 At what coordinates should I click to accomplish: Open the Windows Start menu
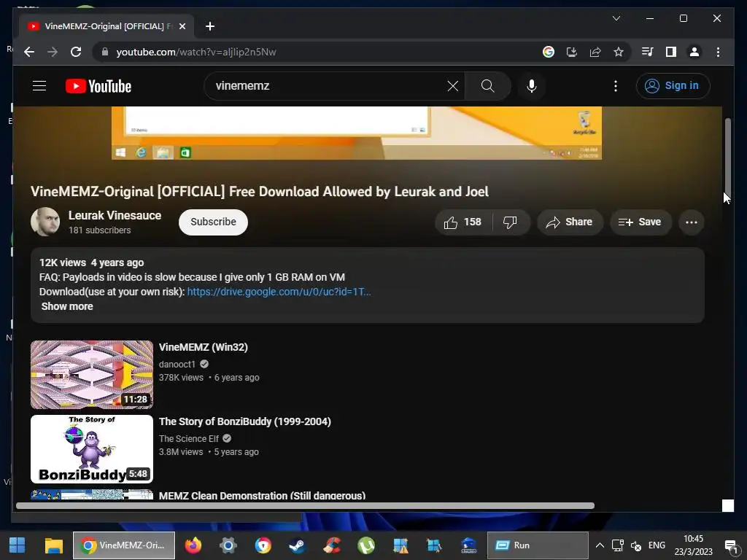pyautogui.click(x=18, y=545)
